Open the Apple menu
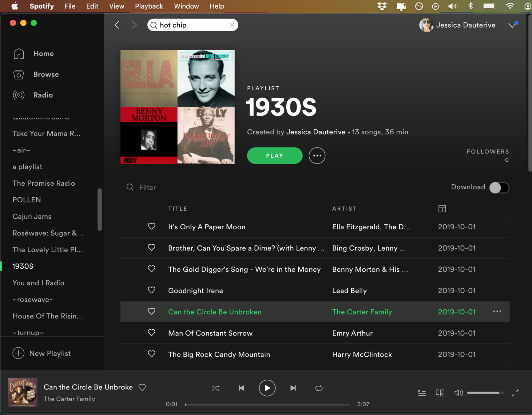 pyautogui.click(x=14, y=6)
